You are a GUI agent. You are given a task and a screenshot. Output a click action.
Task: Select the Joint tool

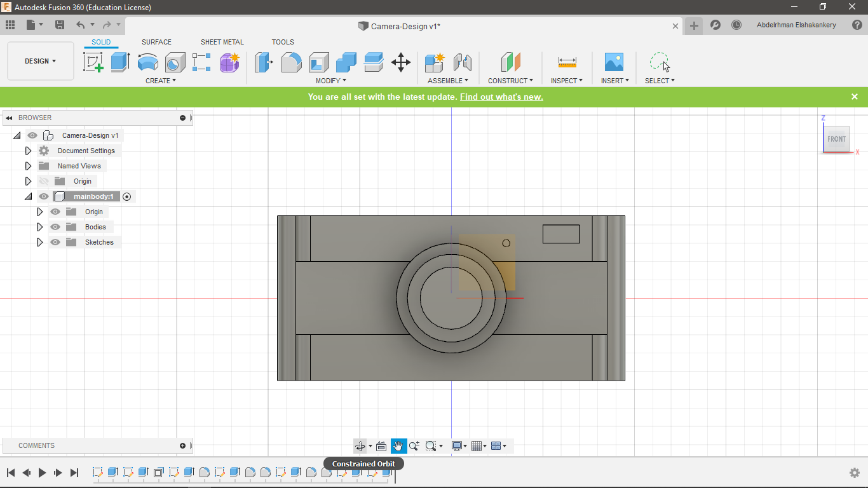pos(462,62)
